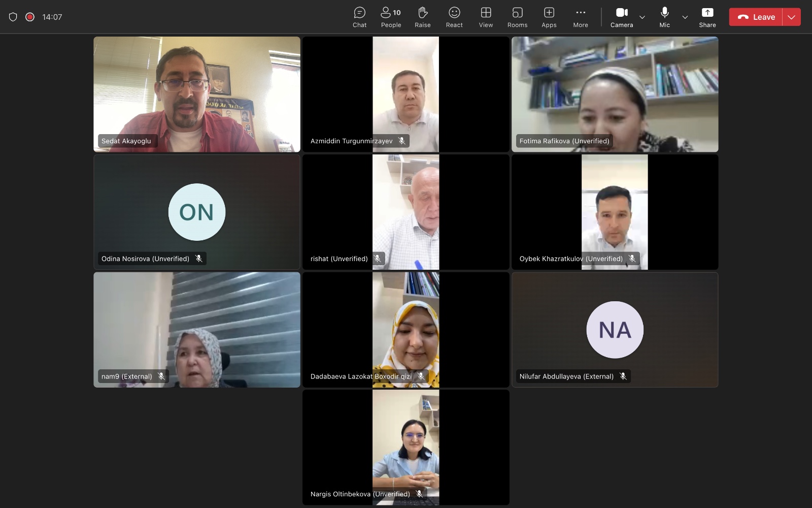Image resolution: width=812 pixels, height=508 pixels.
Task: Click the red recording indicator
Action: tap(30, 17)
